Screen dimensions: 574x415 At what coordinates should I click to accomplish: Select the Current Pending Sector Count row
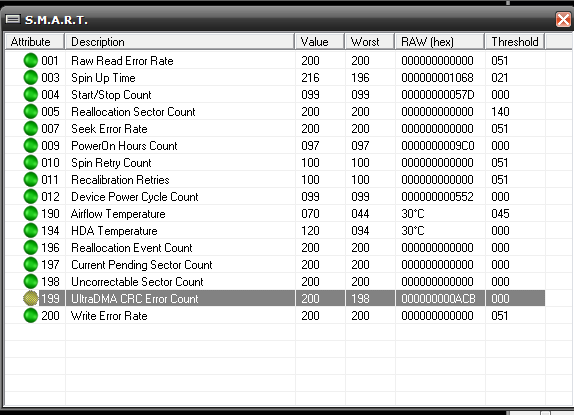(275, 265)
